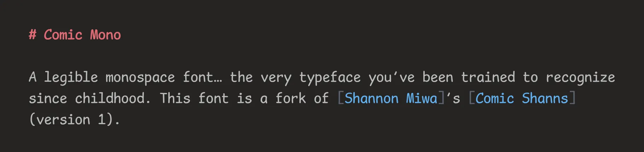Click the closing bracket after Miwa

(x=441, y=98)
